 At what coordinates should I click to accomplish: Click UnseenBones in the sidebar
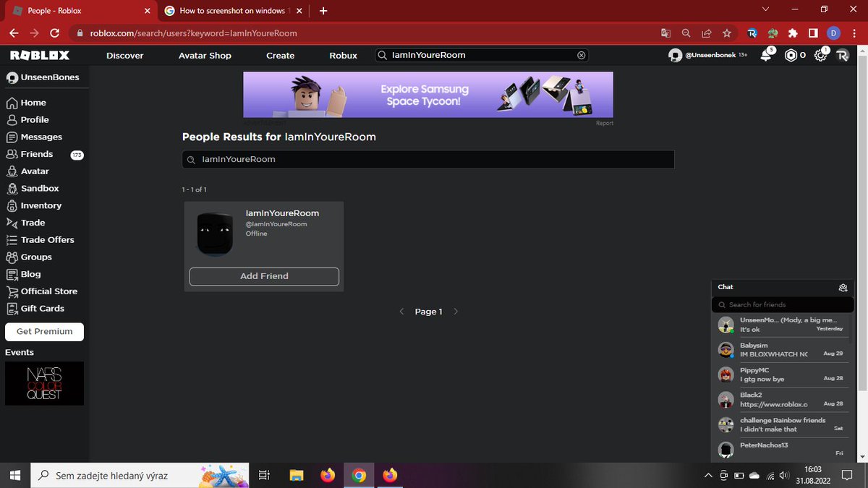click(x=43, y=77)
